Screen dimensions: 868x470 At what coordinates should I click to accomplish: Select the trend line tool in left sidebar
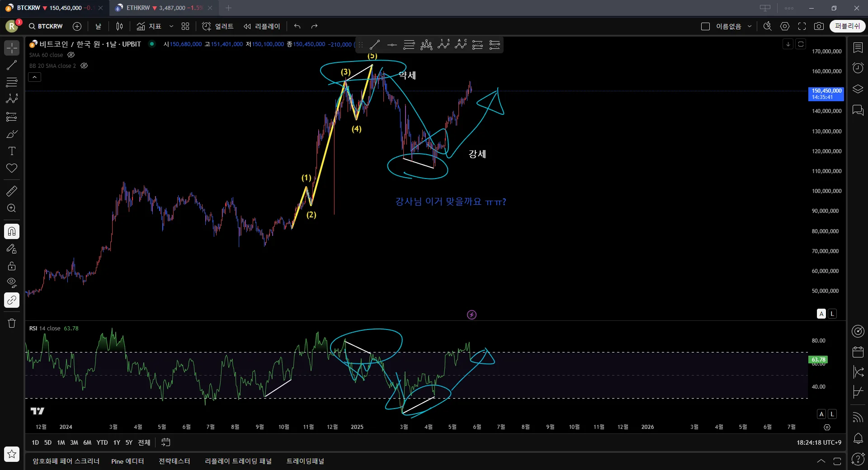(12, 65)
